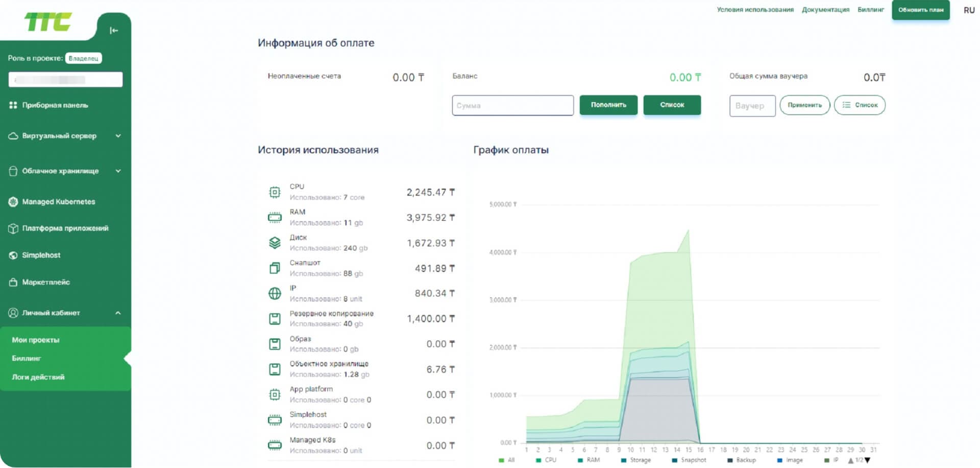Expand the Виртуальный сервер menu
980x468 pixels.
pyautogui.click(x=118, y=136)
